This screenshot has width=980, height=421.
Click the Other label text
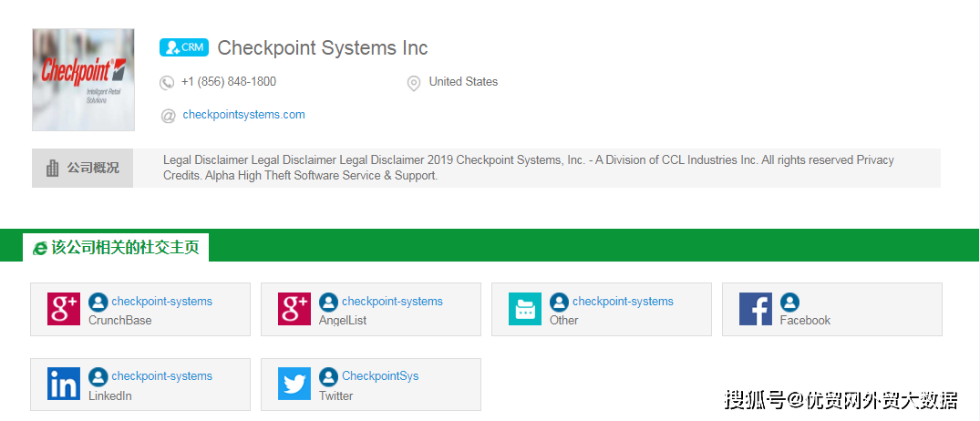563,321
